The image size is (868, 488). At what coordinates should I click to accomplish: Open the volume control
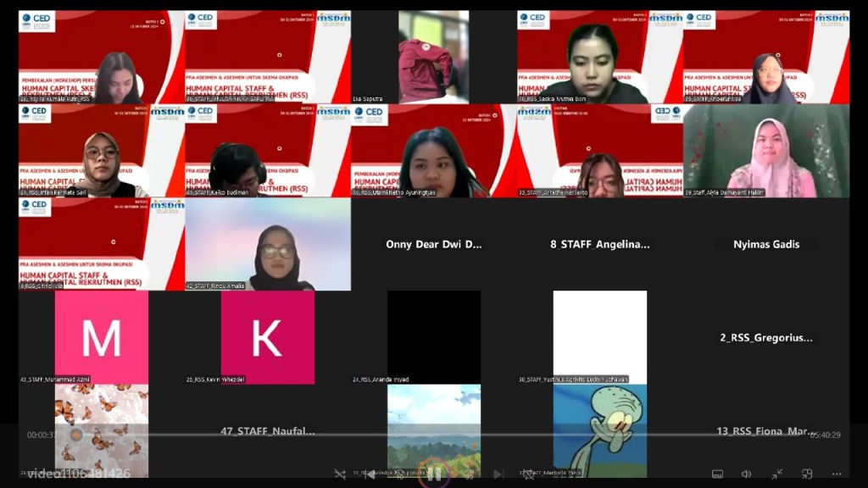coord(746,474)
